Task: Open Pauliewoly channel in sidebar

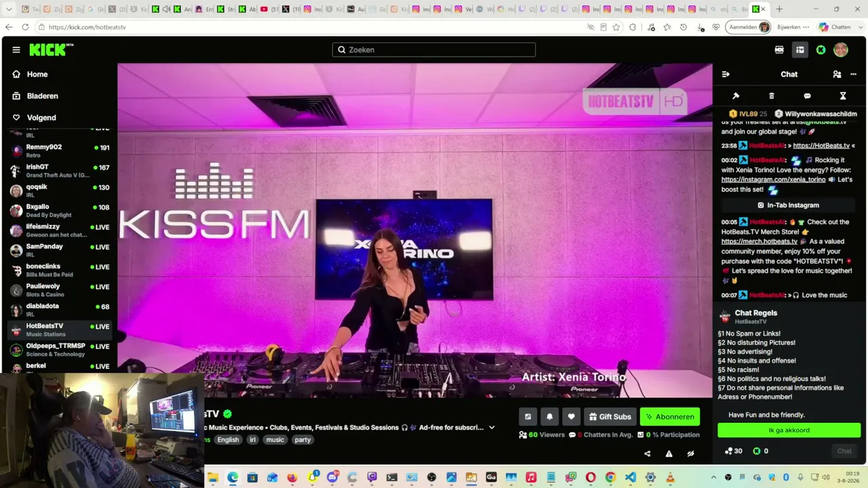Action: pos(60,290)
